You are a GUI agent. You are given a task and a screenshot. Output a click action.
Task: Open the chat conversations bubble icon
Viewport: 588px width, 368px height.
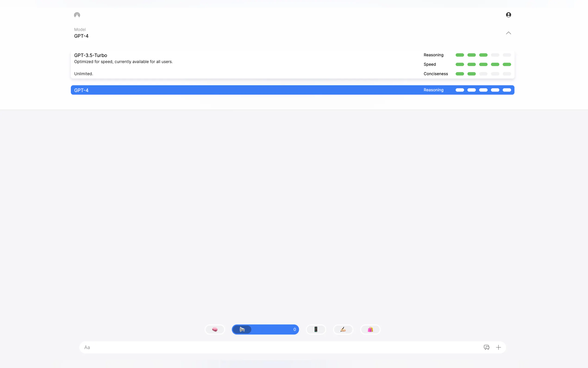point(486,347)
